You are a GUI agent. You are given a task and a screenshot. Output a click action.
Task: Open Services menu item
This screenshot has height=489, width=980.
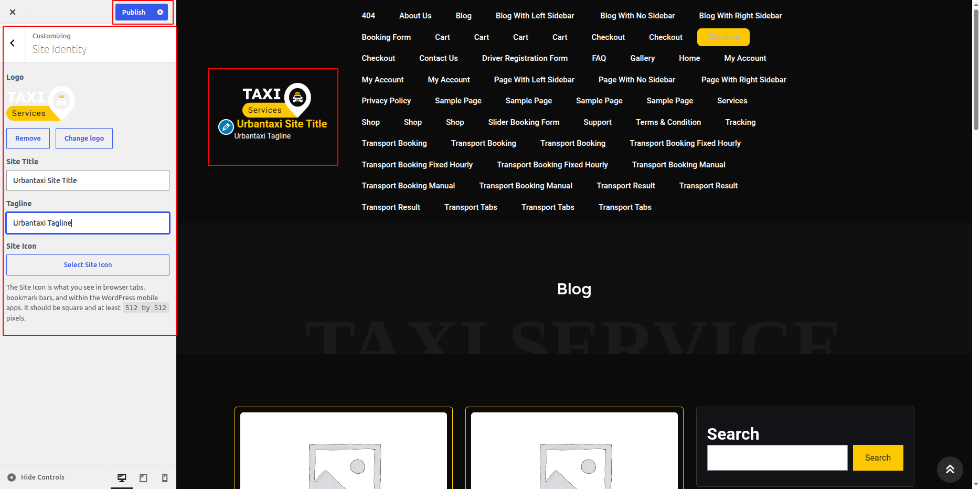click(732, 101)
